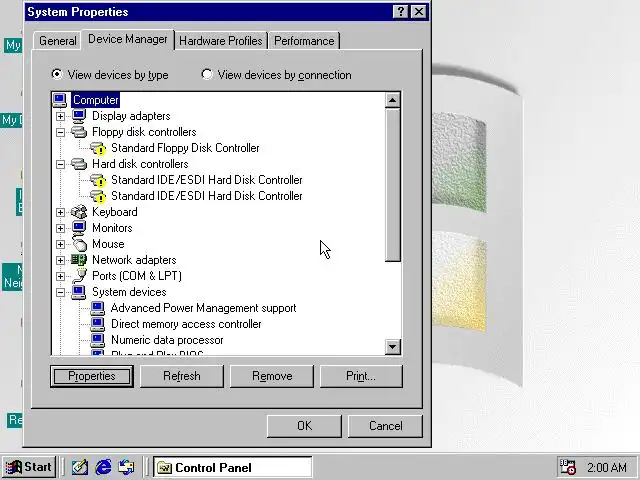Click the Display adapters monitor icon
The height and width of the screenshot is (480, 640).
tap(79, 116)
